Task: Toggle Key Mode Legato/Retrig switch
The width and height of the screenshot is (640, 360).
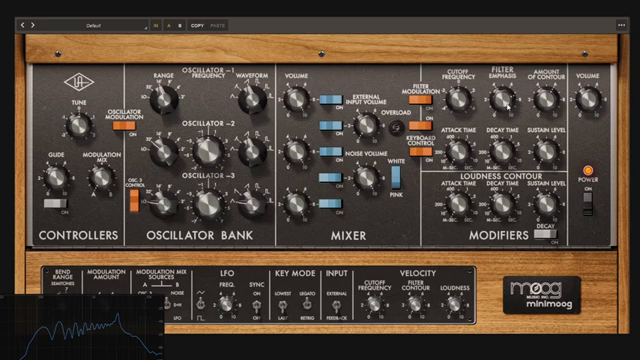Action: [306, 304]
